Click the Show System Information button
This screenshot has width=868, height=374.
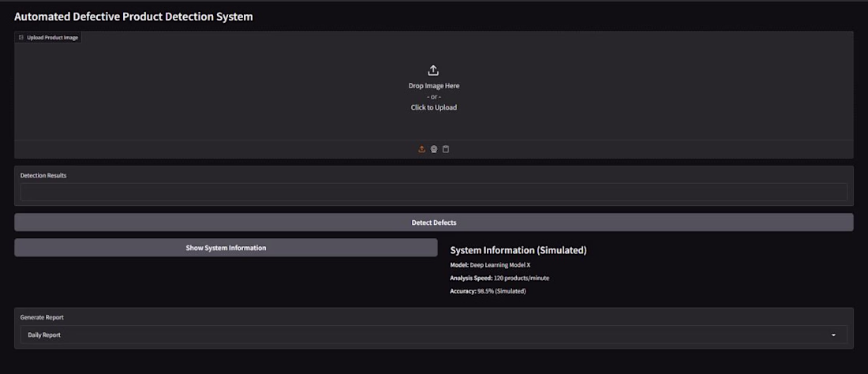[226, 248]
